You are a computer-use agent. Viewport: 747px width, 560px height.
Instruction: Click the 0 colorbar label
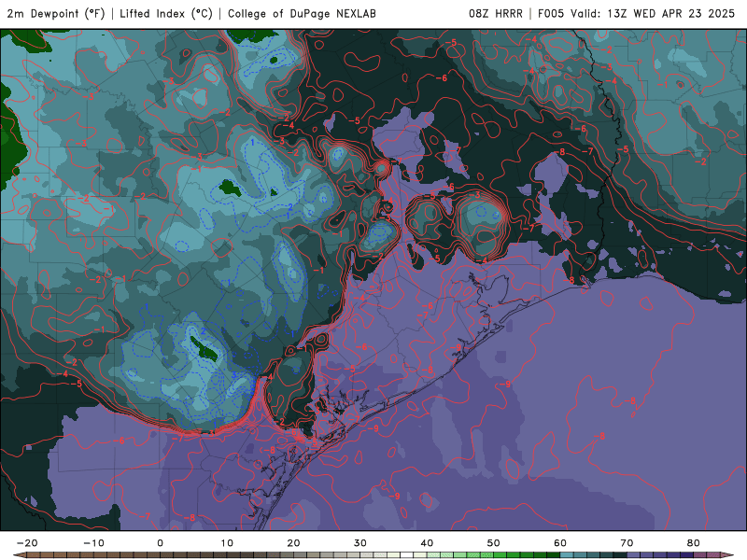coord(160,543)
